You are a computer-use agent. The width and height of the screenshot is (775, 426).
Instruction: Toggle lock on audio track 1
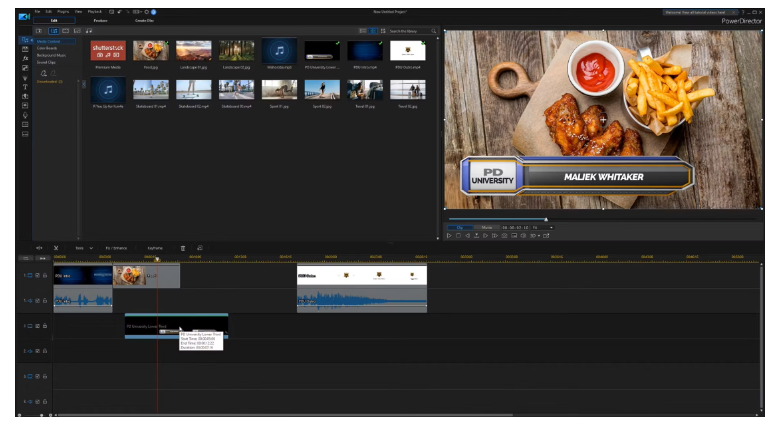[44, 300]
